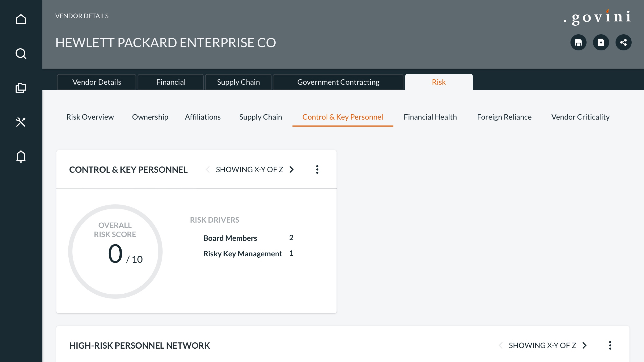The image size is (644, 362).
Task: Go to previous page in Control & Key Personnel card
Action: pyautogui.click(x=207, y=169)
